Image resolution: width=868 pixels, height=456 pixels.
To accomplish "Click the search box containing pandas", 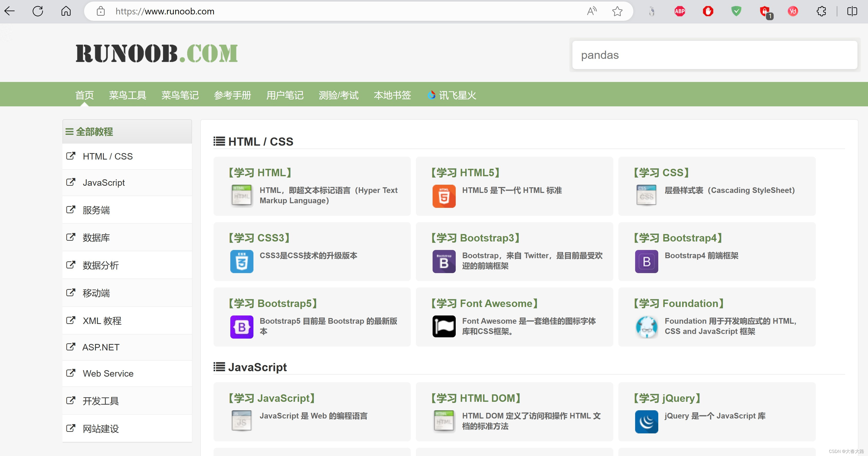I will pos(714,55).
